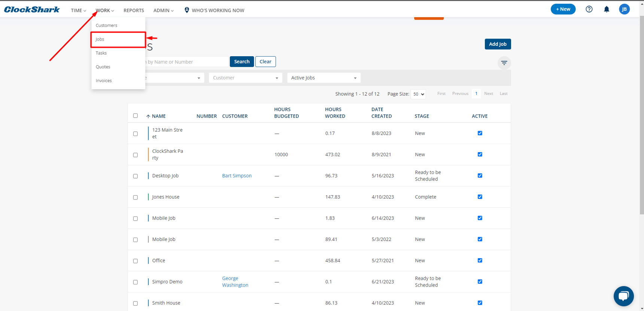Tick the select-all checkbox in header

coord(136,116)
